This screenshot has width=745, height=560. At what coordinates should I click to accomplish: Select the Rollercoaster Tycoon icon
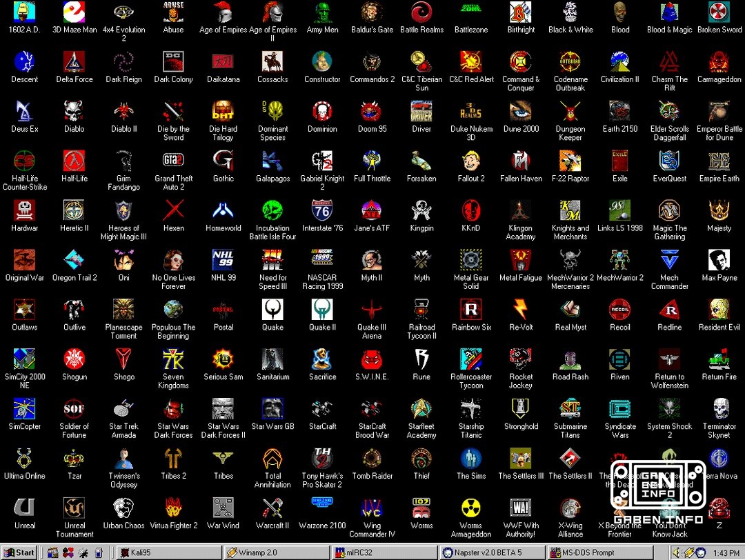tap(471, 359)
